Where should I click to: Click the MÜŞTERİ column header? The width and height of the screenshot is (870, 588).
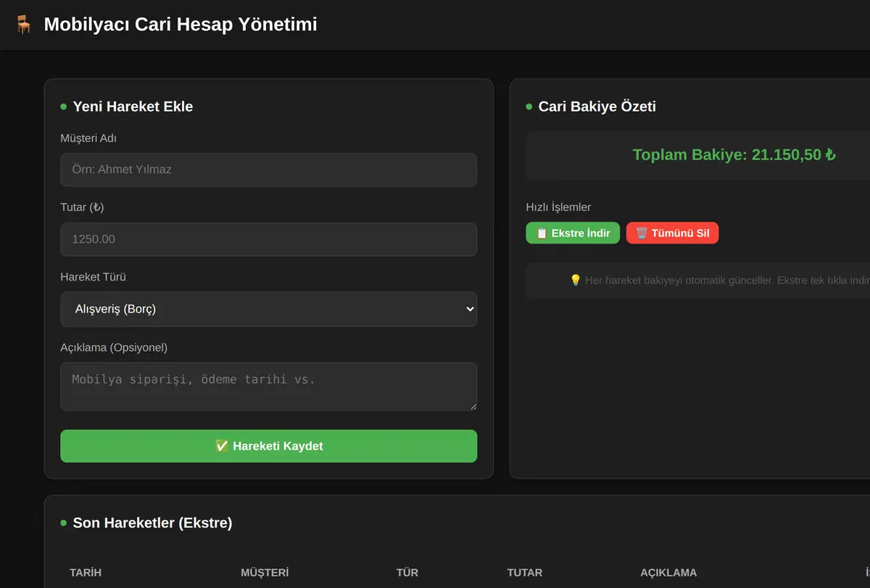point(265,573)
